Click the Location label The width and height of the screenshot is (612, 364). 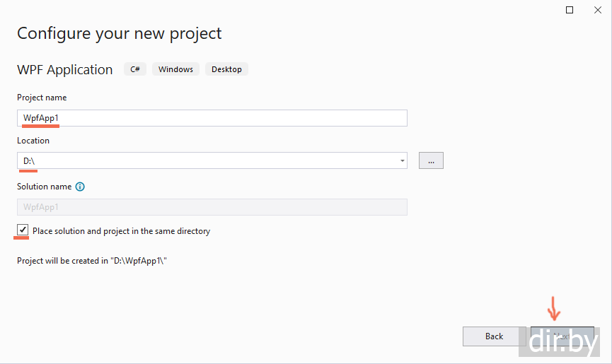[33, 141]
